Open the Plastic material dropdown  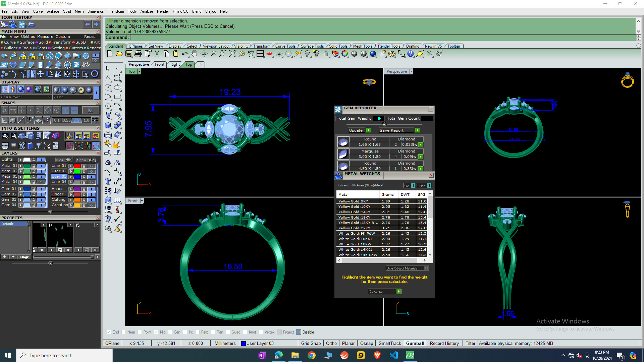click(72, 97)
